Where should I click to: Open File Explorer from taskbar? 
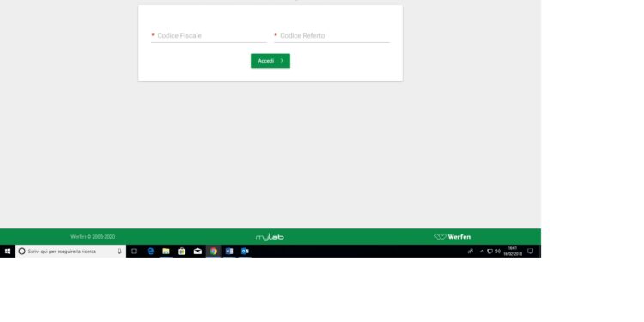point(166,252)
